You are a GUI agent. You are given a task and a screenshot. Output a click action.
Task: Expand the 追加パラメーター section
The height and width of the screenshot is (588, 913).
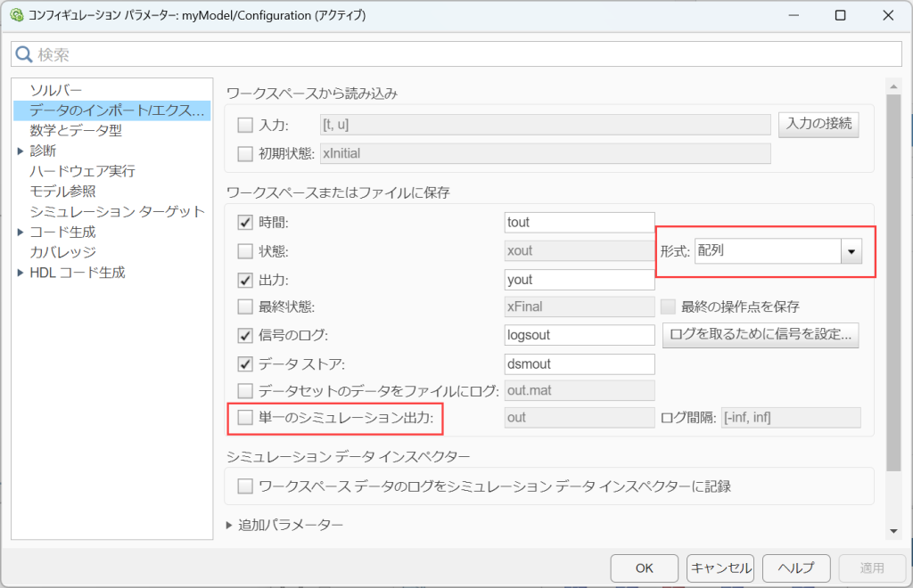232,525
